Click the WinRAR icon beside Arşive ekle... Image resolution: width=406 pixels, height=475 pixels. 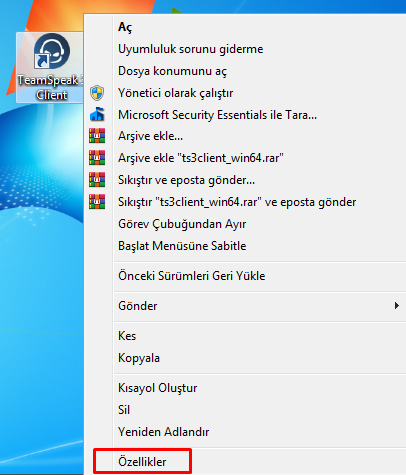(x=97, y=136)
